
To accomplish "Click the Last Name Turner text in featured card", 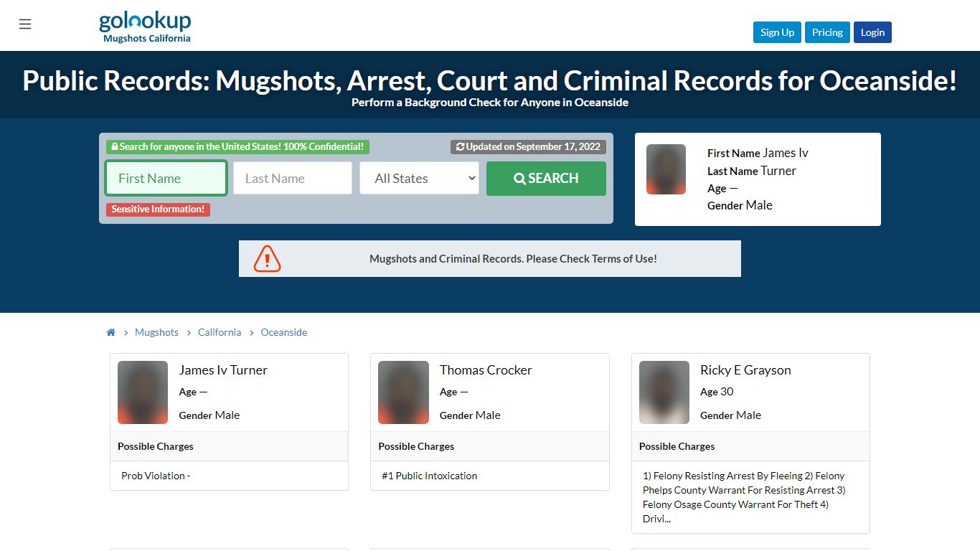I will tap(752, 171).
